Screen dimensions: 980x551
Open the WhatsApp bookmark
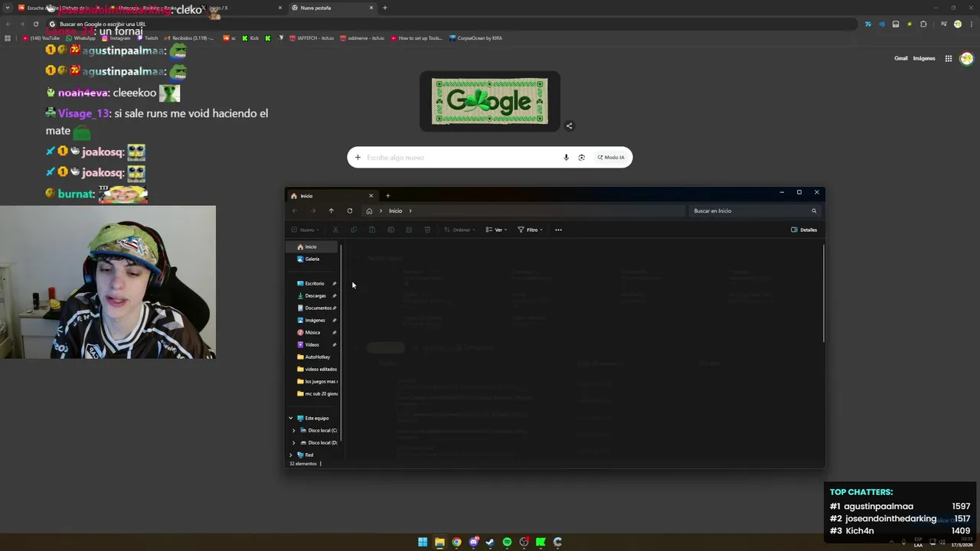[x=80, y=37]
